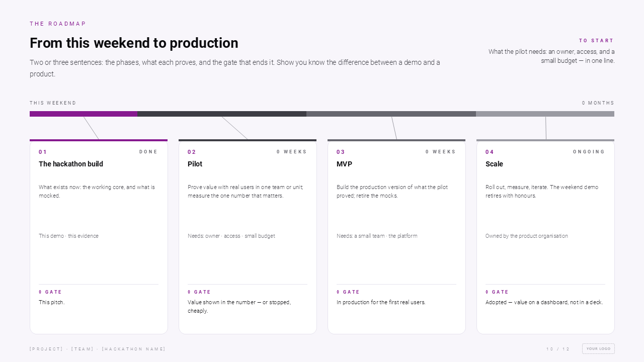
Task: Click 'Needs: a small team · the platform'
Action: coord(377,236)
